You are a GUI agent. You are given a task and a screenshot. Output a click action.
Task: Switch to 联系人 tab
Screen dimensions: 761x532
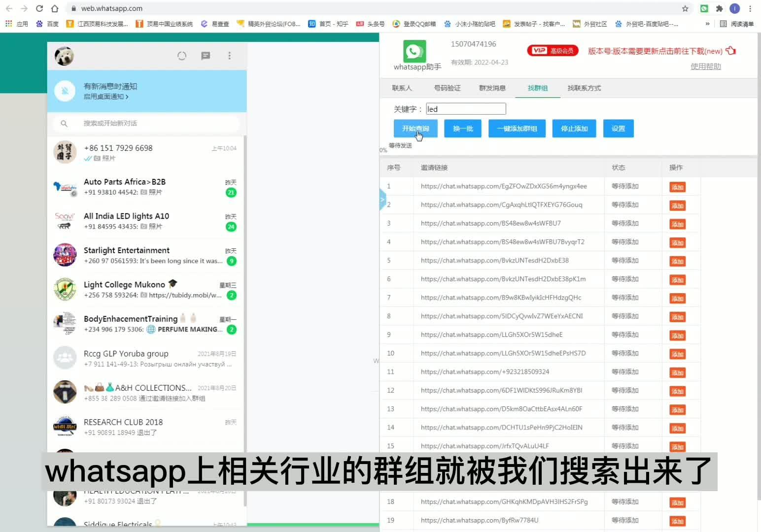[x=402, y=88]
